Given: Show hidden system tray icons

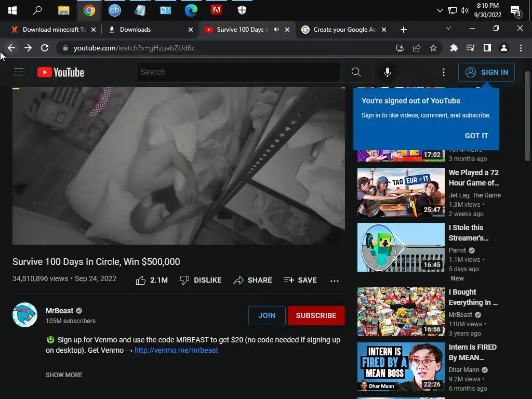Looking at the screenshot, I should [440, 10].
